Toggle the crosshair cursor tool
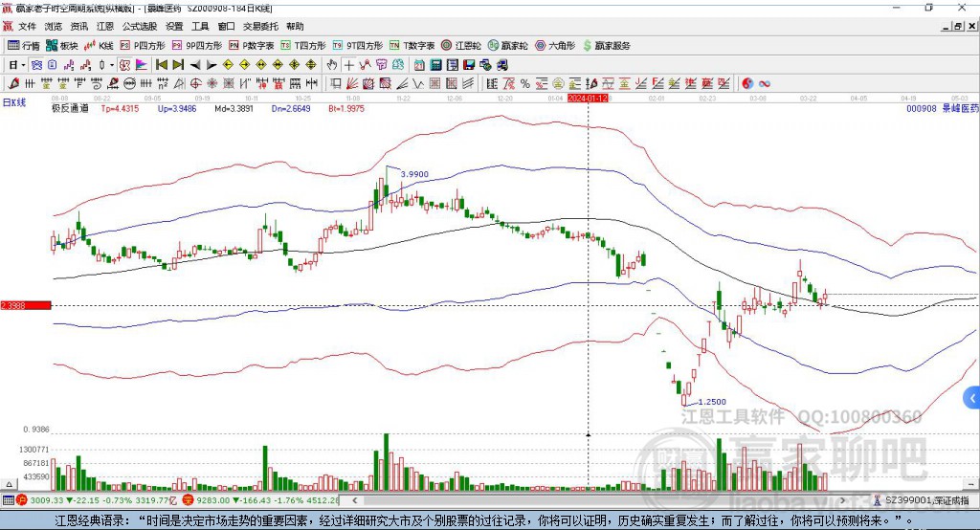Image resolution: width=980 pixels, height=530 pixels. click(x=349, y=65)
